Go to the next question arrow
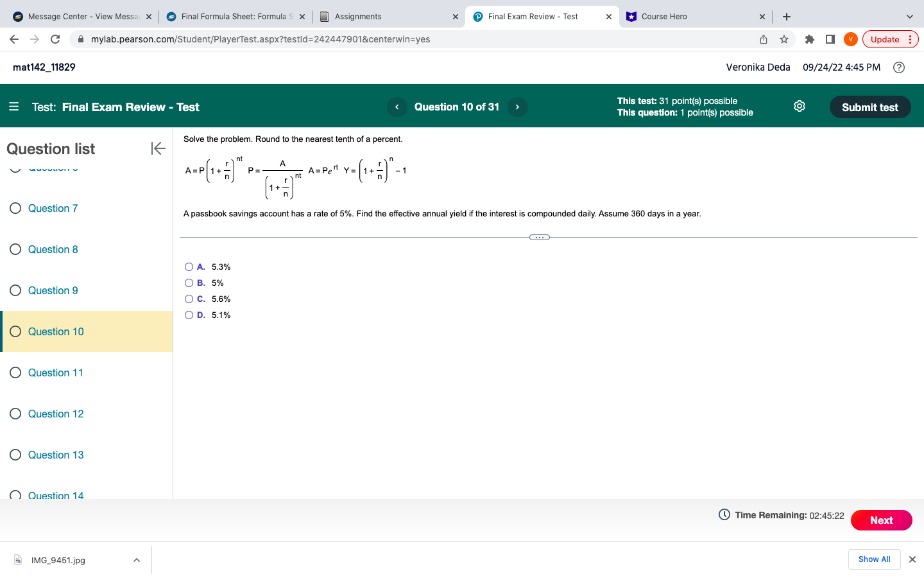The image size is (924, 578). (517, 107)
